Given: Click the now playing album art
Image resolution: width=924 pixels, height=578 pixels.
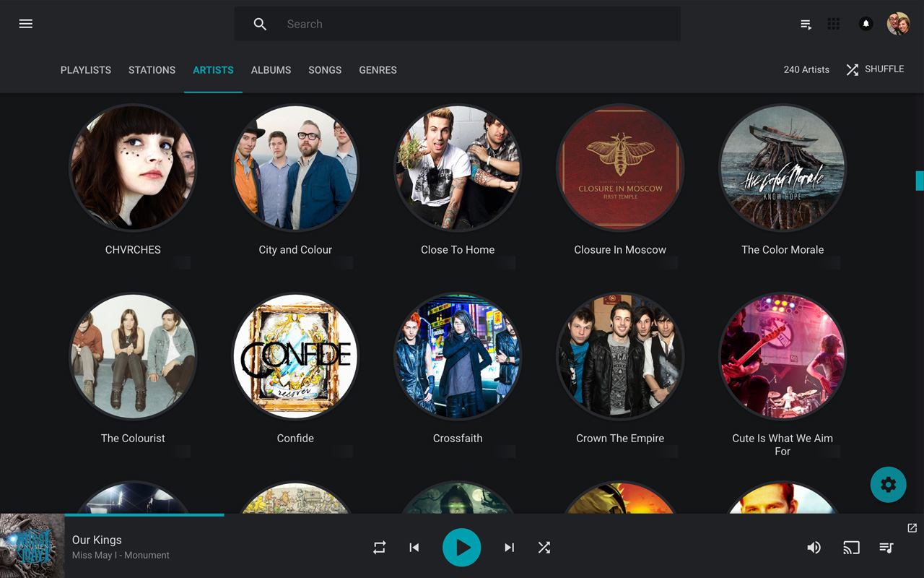Looking at the screenshot, I should (32, 545).
